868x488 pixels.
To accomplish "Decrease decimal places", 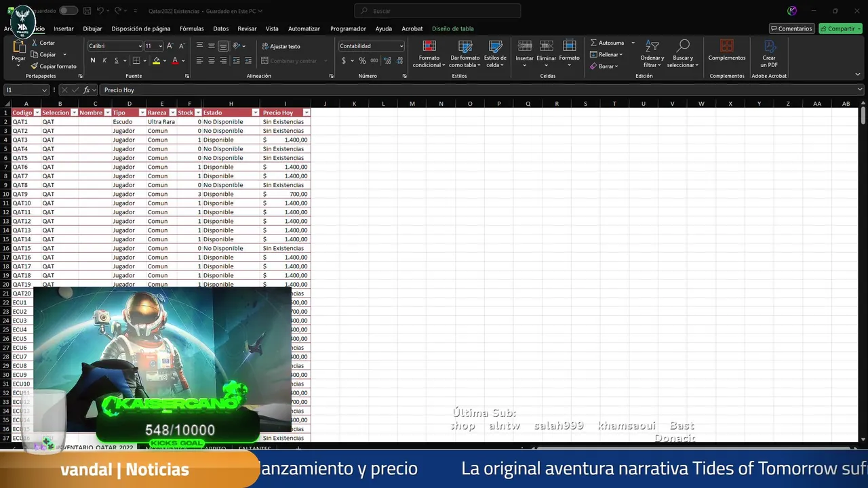I will point(399,60).
